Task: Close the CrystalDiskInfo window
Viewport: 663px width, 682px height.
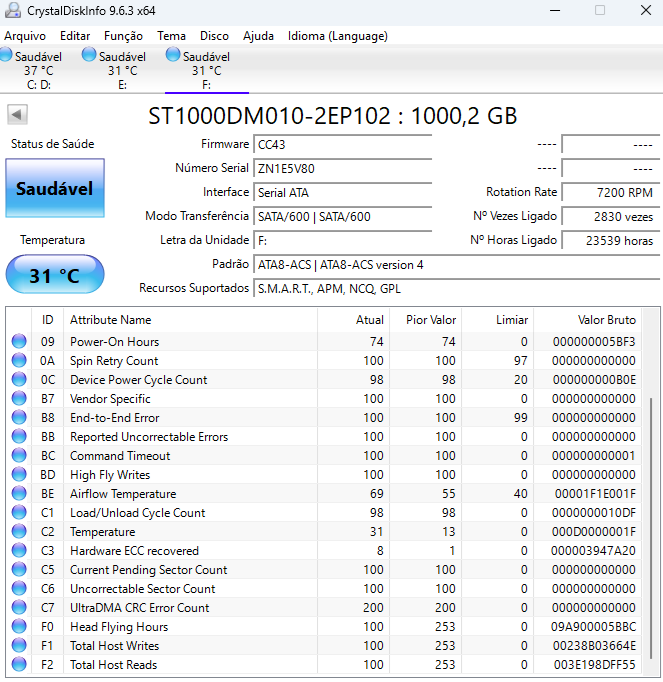Action: 646,10
